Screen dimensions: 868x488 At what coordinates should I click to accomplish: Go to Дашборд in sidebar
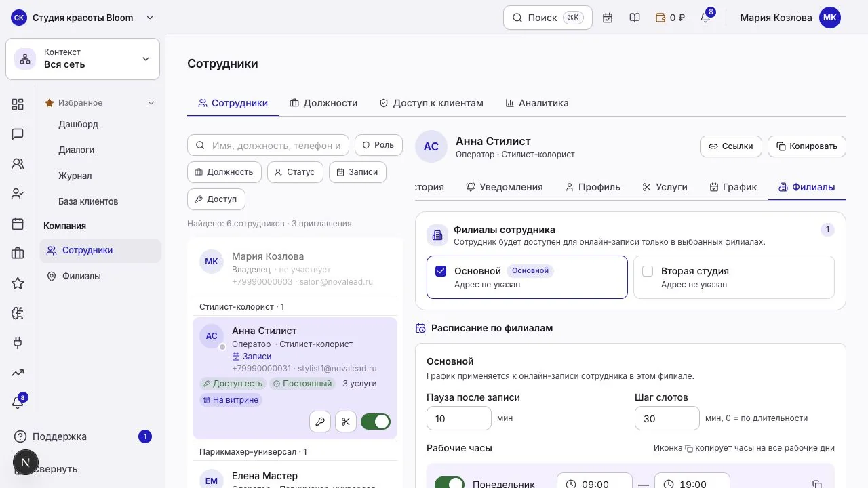[78, 124]
